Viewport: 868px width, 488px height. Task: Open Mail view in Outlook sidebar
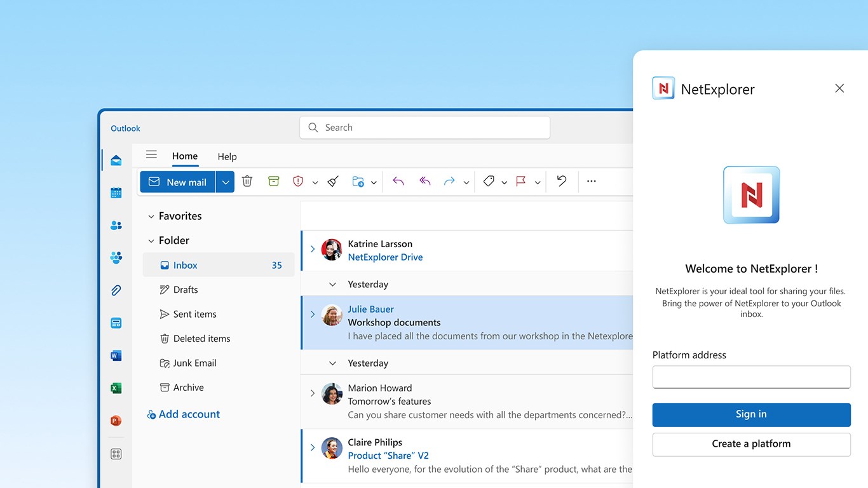[x=116, y=160]
